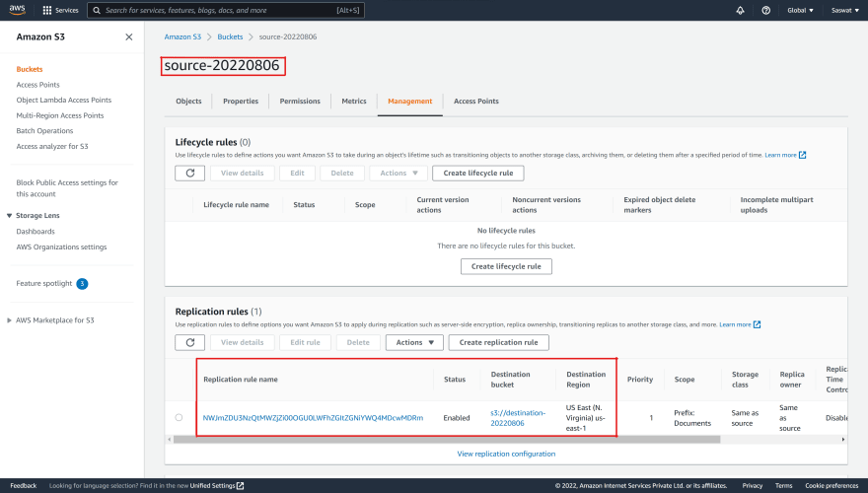The image size is (868, 493).
Task: Refresh the Replication rules list
Action: (x=189, y=342)
